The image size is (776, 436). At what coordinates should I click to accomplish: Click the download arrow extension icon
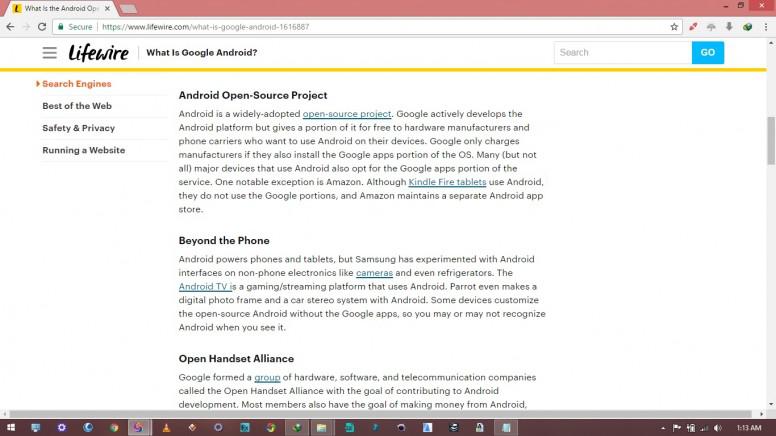point(729,27)
